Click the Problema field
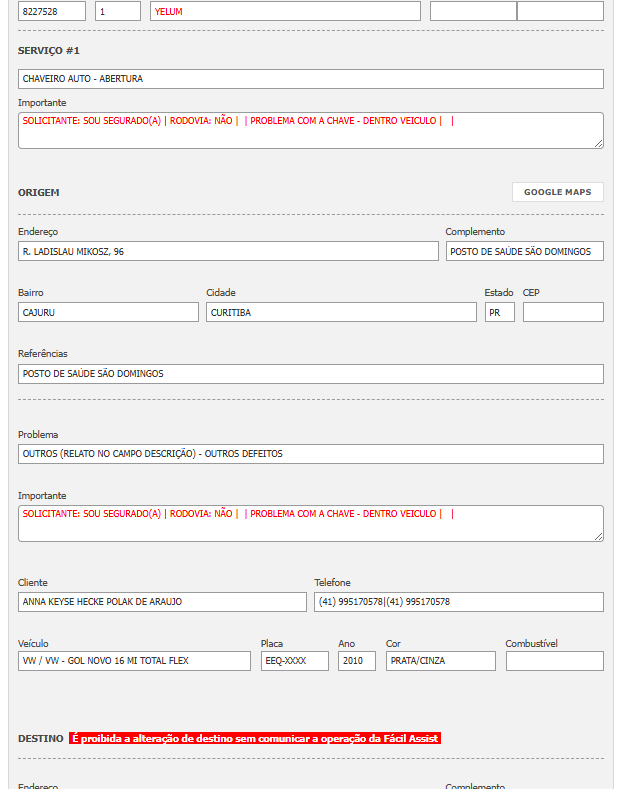 [x=310, y=454]
